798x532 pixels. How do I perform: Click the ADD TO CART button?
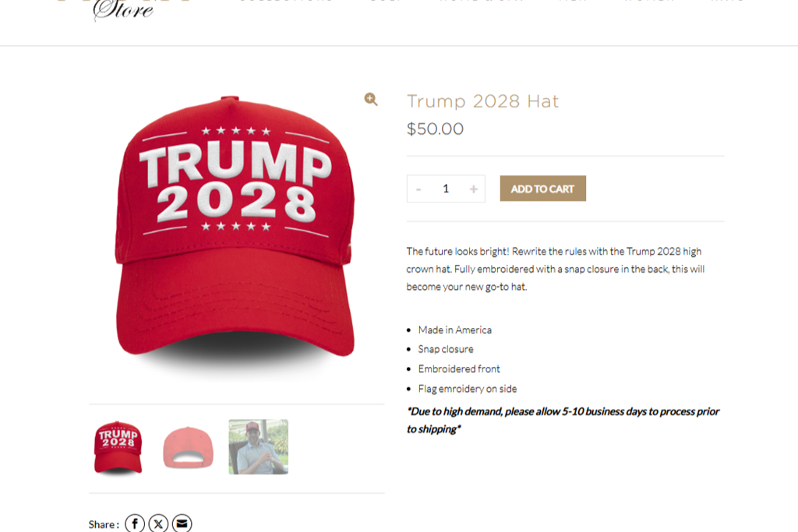(542, 188)
